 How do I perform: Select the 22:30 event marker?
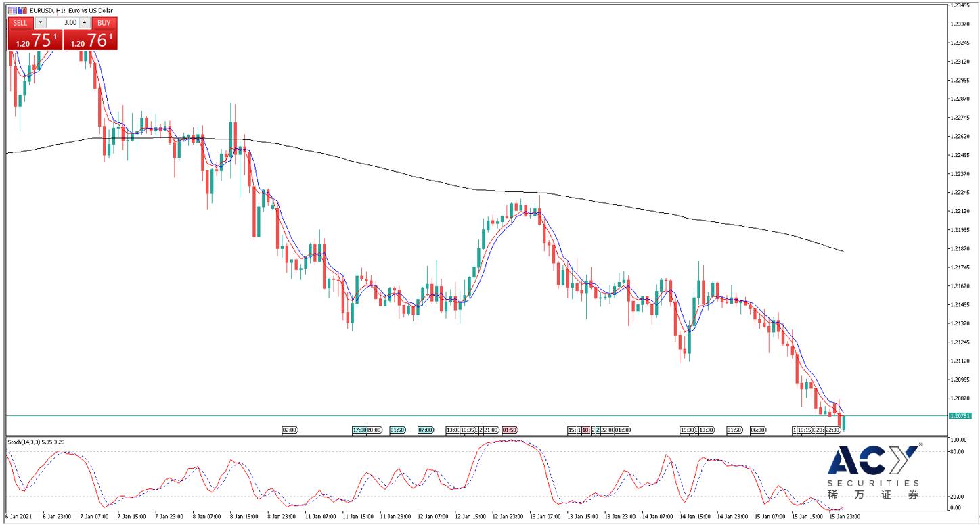point(833,430)
